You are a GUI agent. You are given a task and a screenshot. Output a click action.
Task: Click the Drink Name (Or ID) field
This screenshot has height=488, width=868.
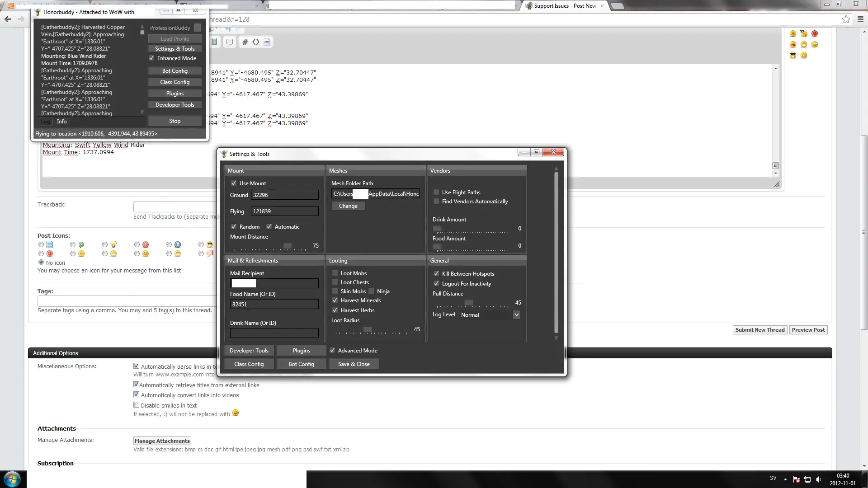click(x=274, y=333)
